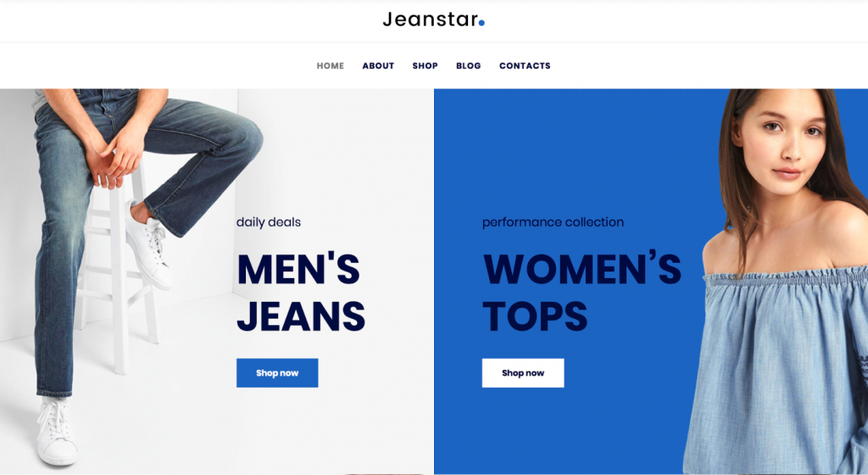Select the daily deals caption
The height and width of the screenshot is (475, 868).
click(x=269, y=222)
